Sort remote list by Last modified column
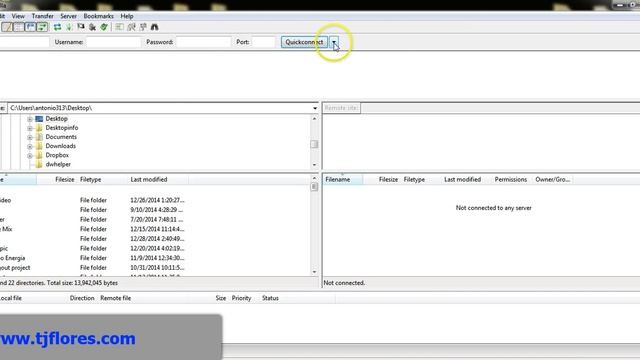 [x=462, y=180]
